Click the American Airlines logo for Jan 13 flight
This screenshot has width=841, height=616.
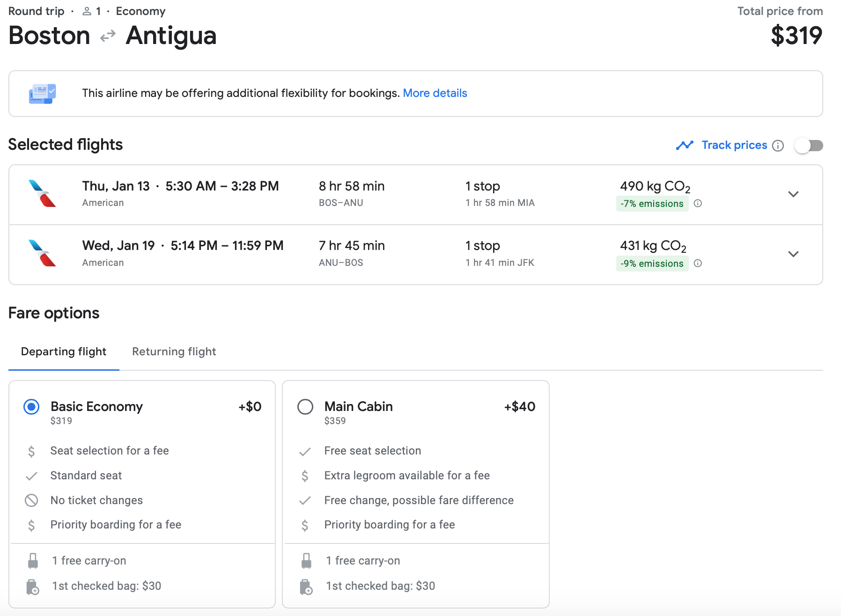(x=42, y=193)
